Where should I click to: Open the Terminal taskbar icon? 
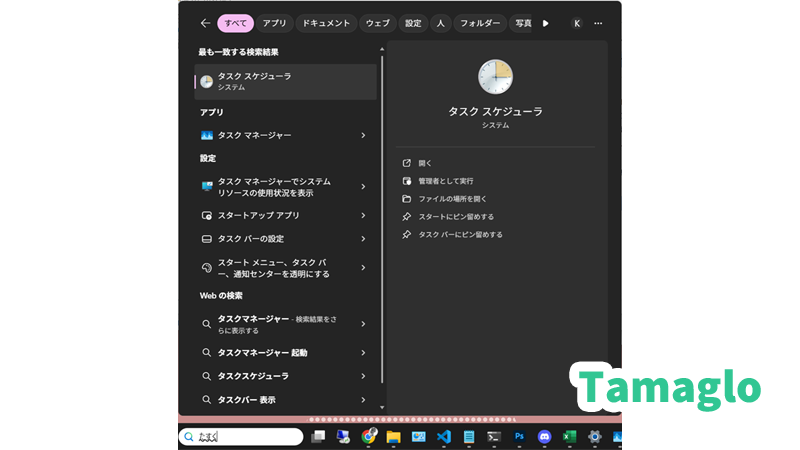pyautogui.click(x=494, y=437)
